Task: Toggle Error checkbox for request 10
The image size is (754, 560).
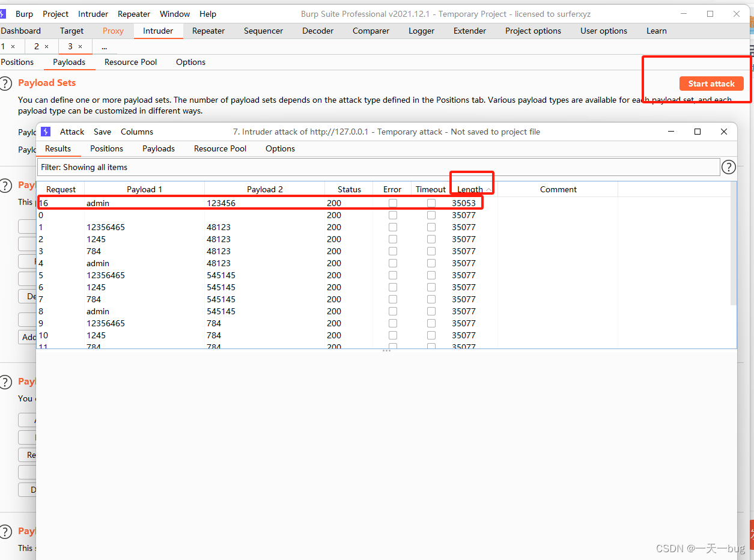Action: 393,335
